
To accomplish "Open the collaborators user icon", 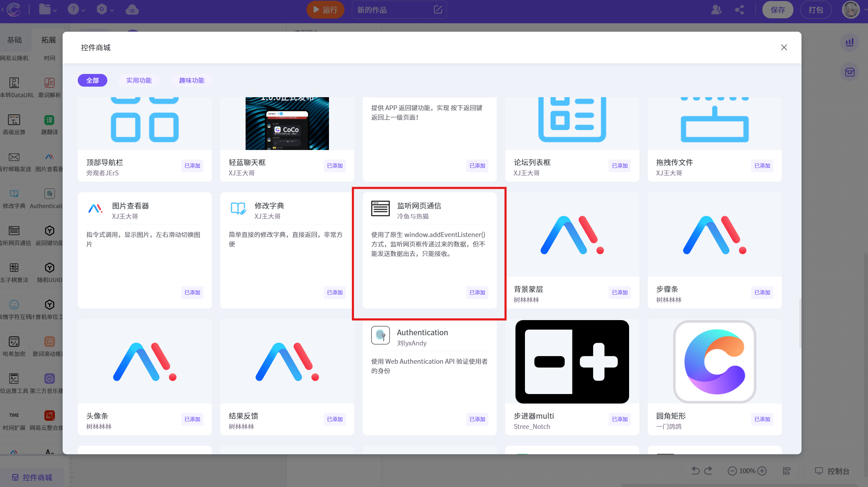I will point(716,10).
